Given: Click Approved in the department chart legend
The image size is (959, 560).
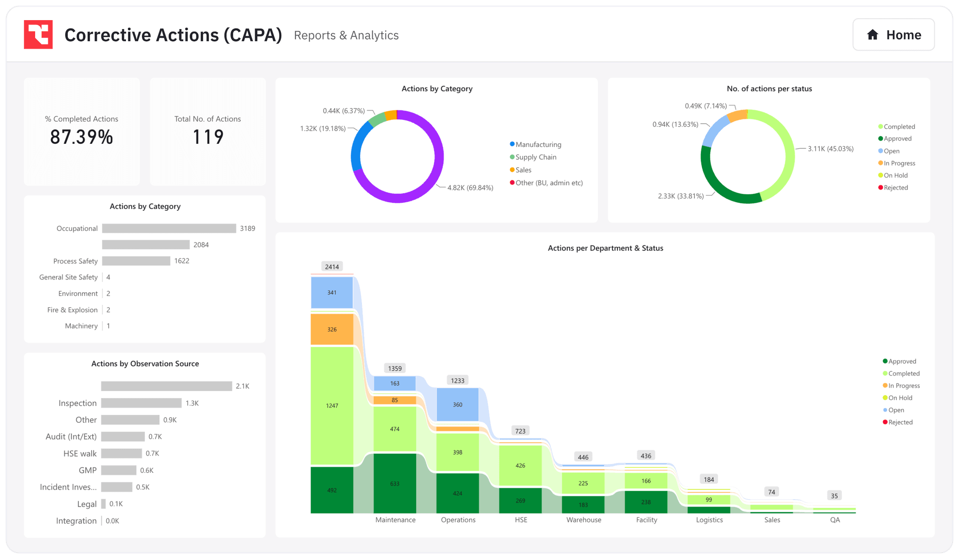Looking at the screenshot, I should [900, 361].
